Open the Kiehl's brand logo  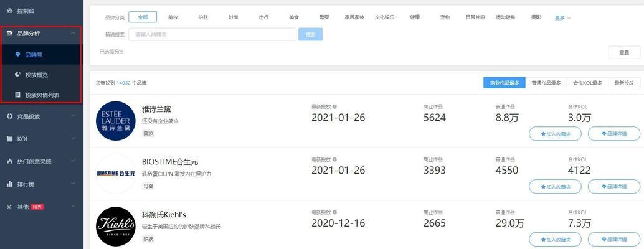116,227
